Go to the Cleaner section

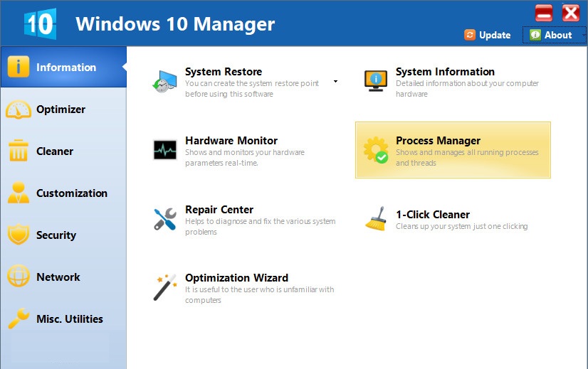64,151
